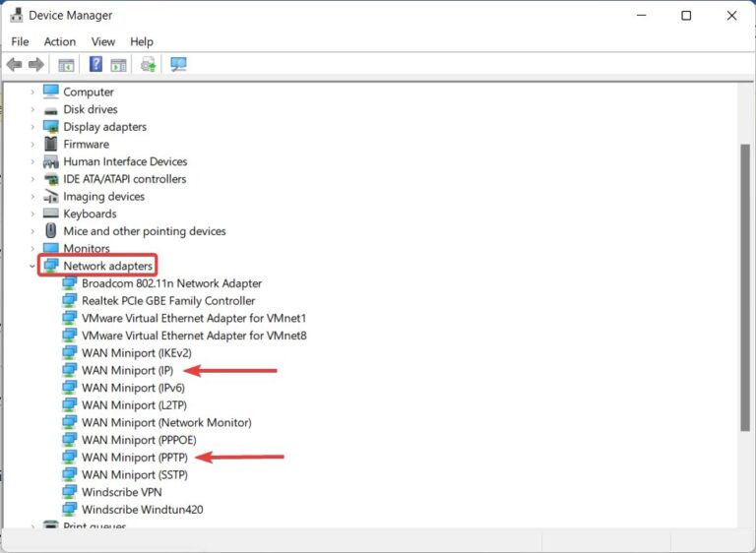This screenshot has width=756, height=553.
Task: Click the Update driver software toolbar icon
Action: click(x=148, y=64)
